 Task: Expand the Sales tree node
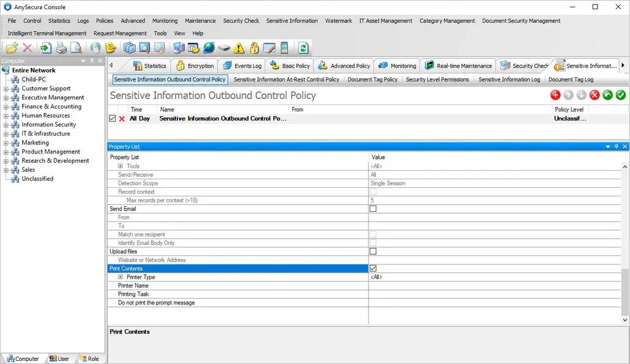(6, 170)
